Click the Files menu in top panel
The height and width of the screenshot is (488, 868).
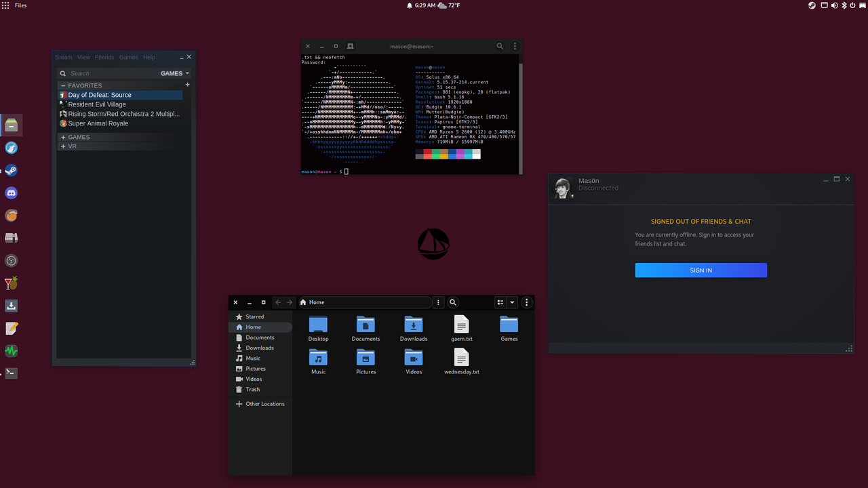(20, 5)
